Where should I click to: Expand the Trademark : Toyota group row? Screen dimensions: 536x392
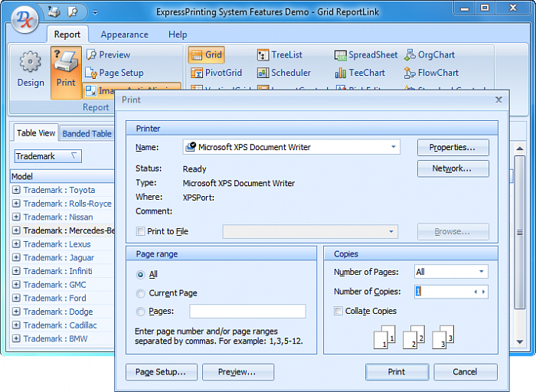coord(16,190)
